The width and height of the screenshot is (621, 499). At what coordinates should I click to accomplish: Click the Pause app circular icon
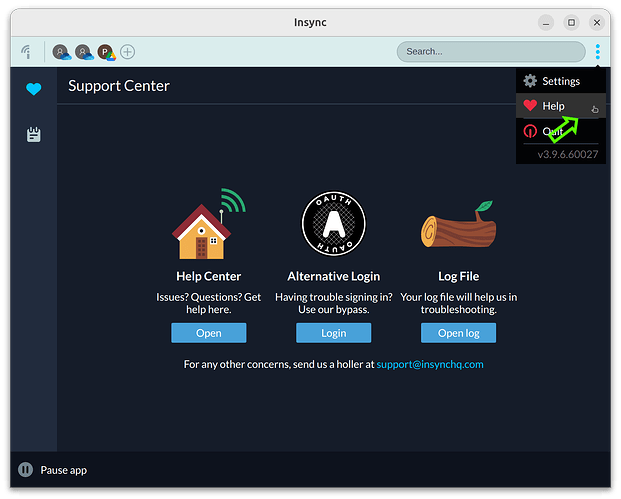point(25,470)
